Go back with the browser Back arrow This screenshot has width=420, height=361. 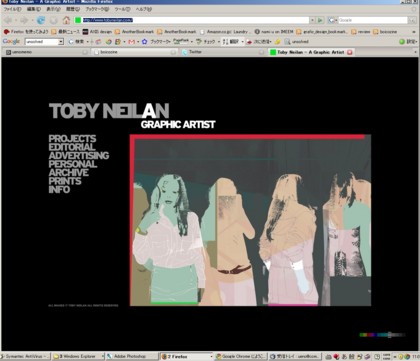click(x=8, y=20)
